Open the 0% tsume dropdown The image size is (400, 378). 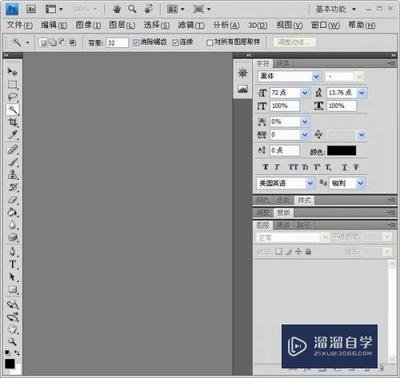pos(305,122)
